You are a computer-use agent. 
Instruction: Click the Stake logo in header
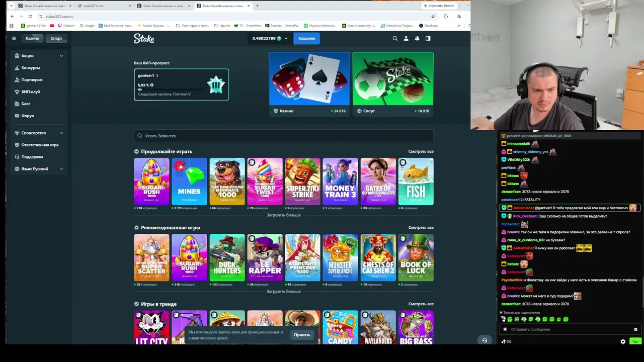click(x=144, y=38)
